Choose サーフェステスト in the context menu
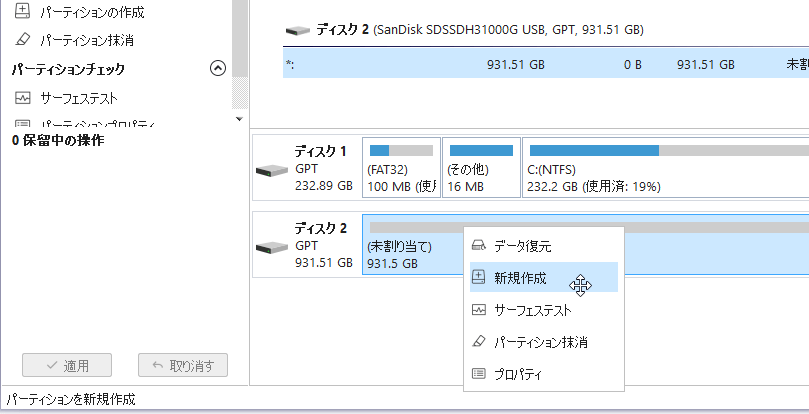 (532, 310)
